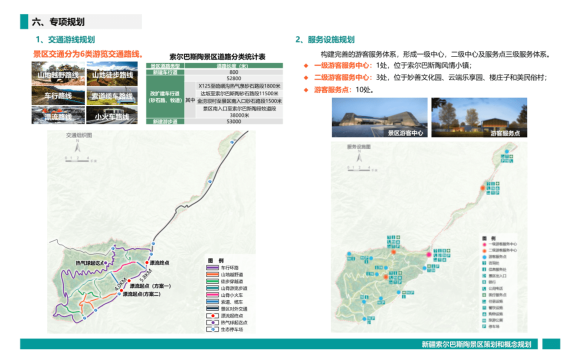Click the orange 二级游客服务中心 legend dot
Screen dimensions: 570x360
[485, 251]
